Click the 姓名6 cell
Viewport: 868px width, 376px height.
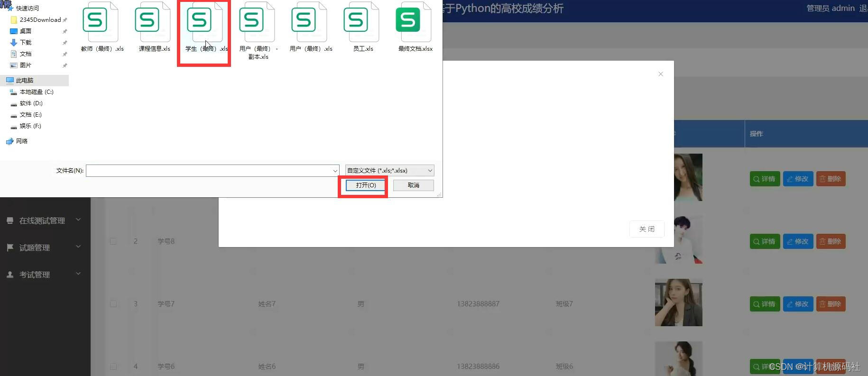pos(267,366)
